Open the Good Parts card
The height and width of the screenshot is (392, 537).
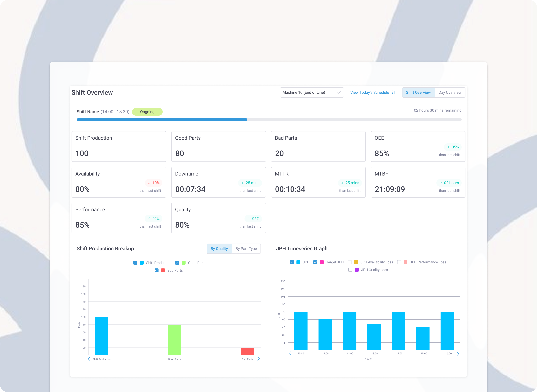tap(219, 146)
